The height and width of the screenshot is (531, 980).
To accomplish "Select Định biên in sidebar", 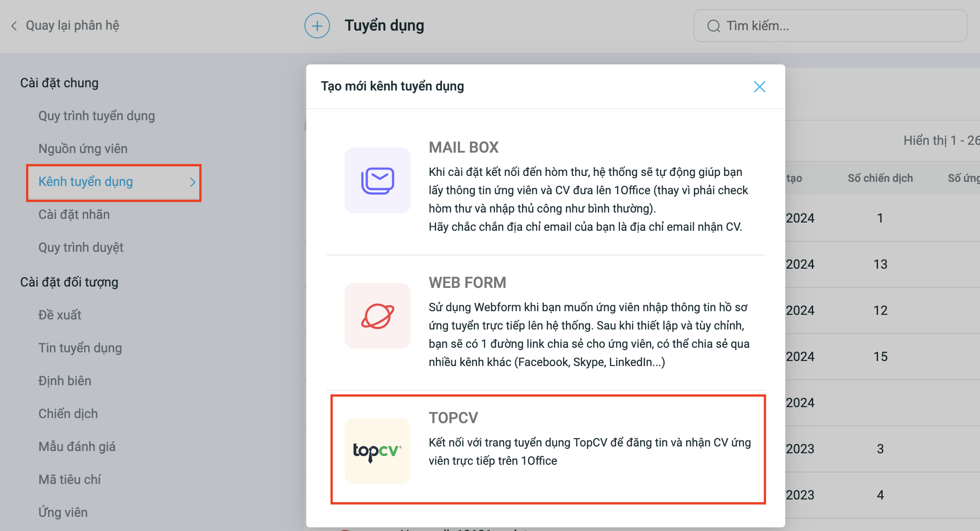I will pyautogui.click(x=65, y=381).
